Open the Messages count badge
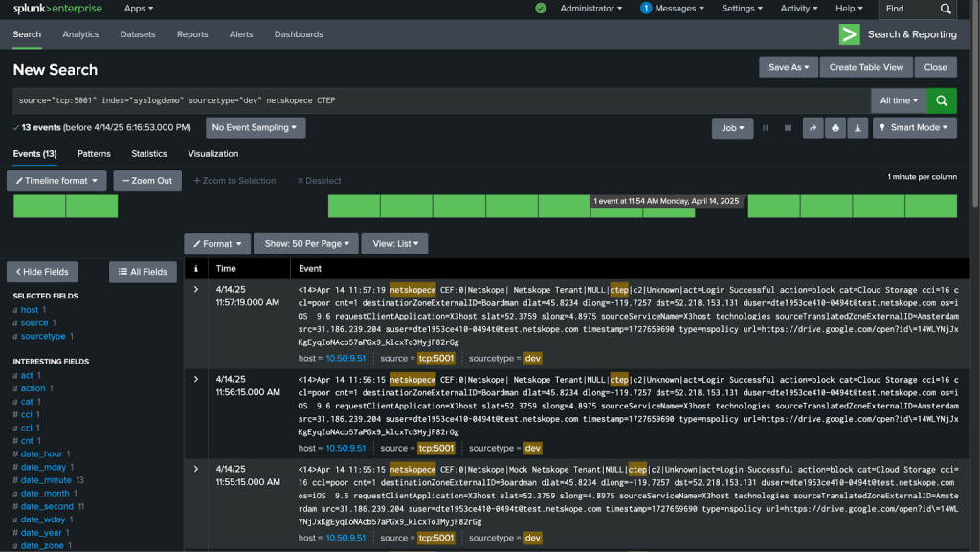The width and height of the screenshot is (980, 552). (x=646, y=8)
